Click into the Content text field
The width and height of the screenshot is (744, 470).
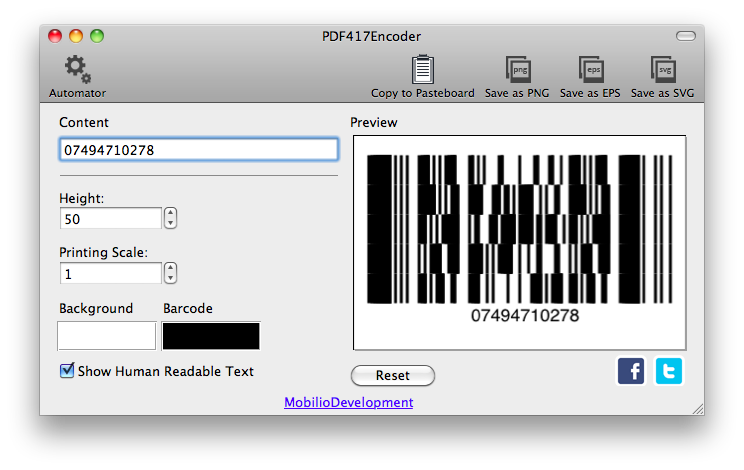click(198, 150)
